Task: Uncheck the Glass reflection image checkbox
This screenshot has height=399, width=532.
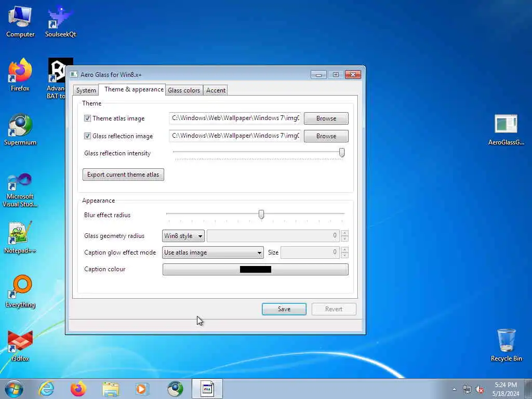Action: point(87,136)
